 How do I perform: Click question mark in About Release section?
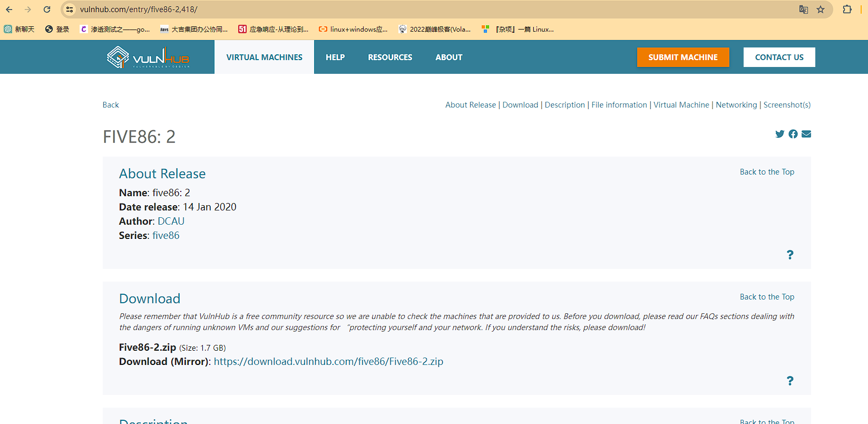point(790,255)
